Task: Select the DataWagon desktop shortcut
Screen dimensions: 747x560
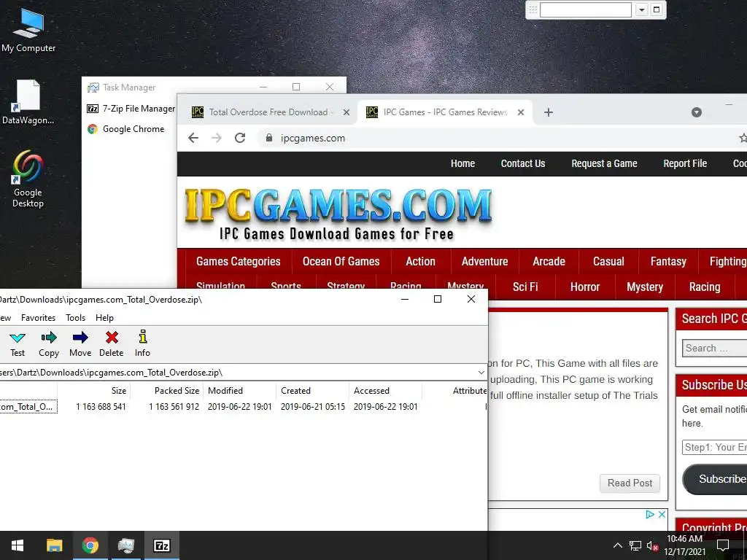Action: coord(28,102)
